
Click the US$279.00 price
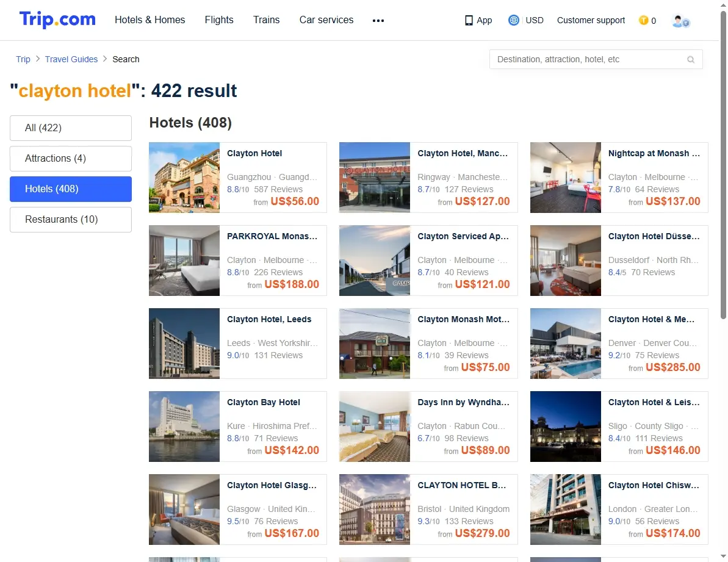pos(483,534)
